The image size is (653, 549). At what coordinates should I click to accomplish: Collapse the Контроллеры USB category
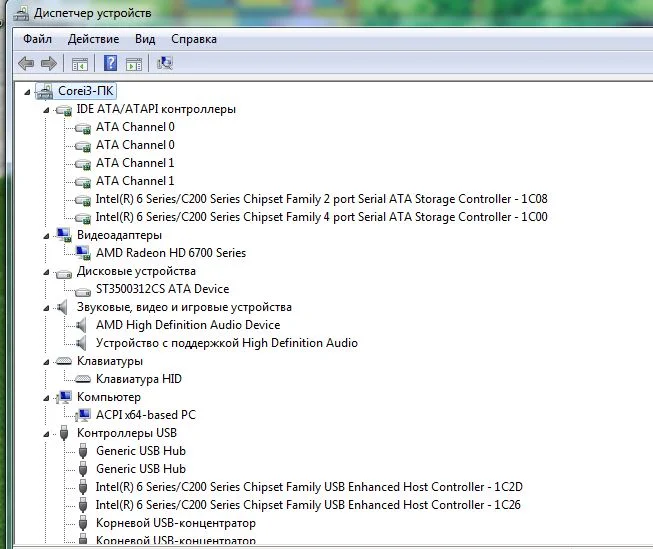click(x=47, y=433)
